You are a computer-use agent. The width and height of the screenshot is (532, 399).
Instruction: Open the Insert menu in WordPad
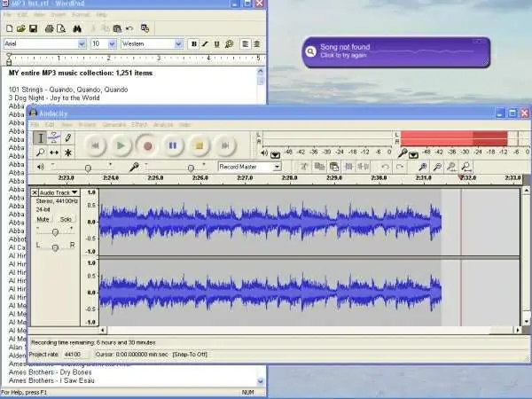pos(59,14)
